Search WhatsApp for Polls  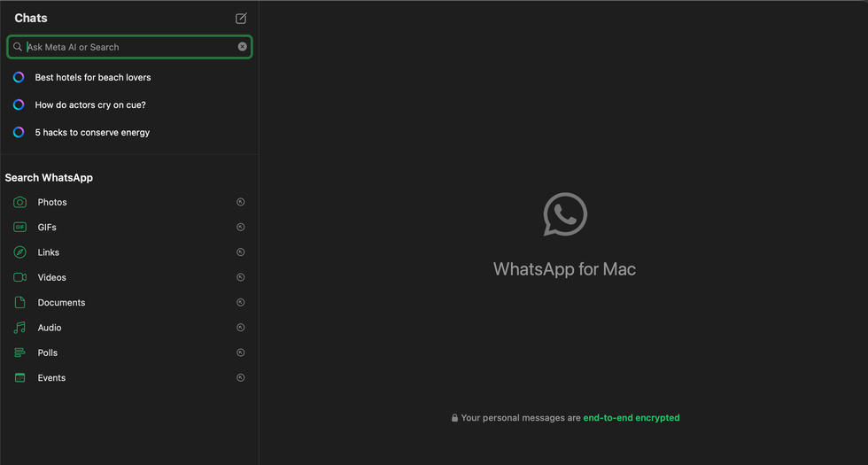click(129, 353)
